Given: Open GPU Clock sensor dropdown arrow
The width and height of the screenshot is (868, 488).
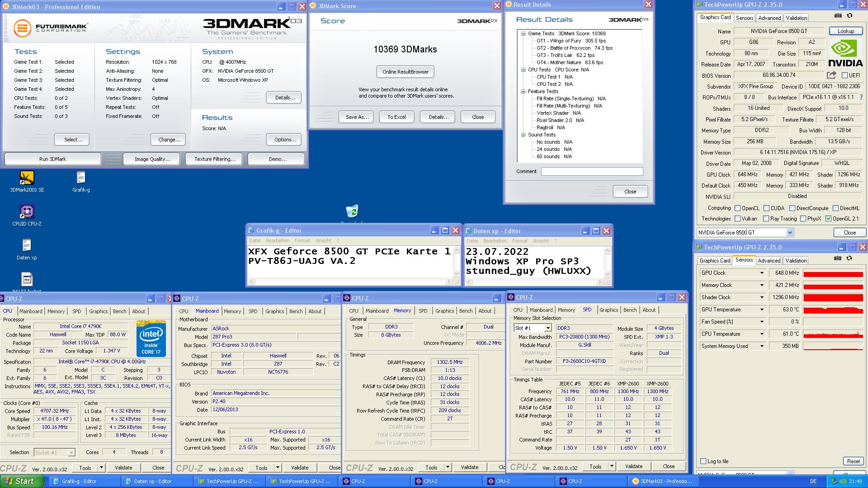Looking at the screenshot, I should pos(762,273).
